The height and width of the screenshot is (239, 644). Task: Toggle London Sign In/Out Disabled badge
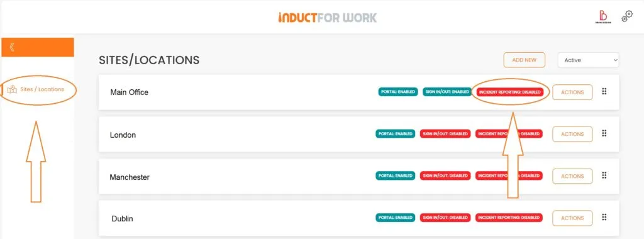[x=445, y=134]
